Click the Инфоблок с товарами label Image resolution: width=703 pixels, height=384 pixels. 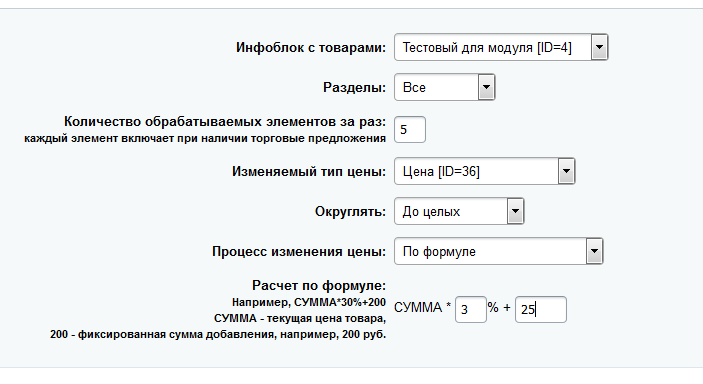311,48
